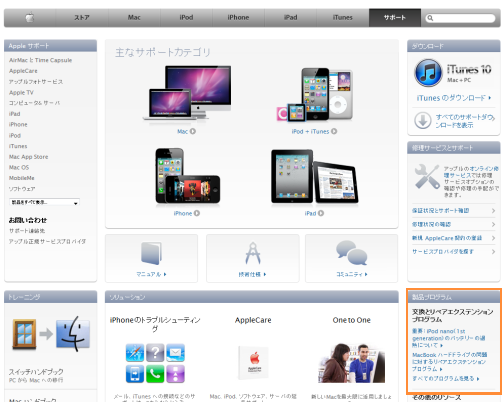Click the download arrow circle icon
Screen dimensions: 504x402
click(x=423, y=121)
